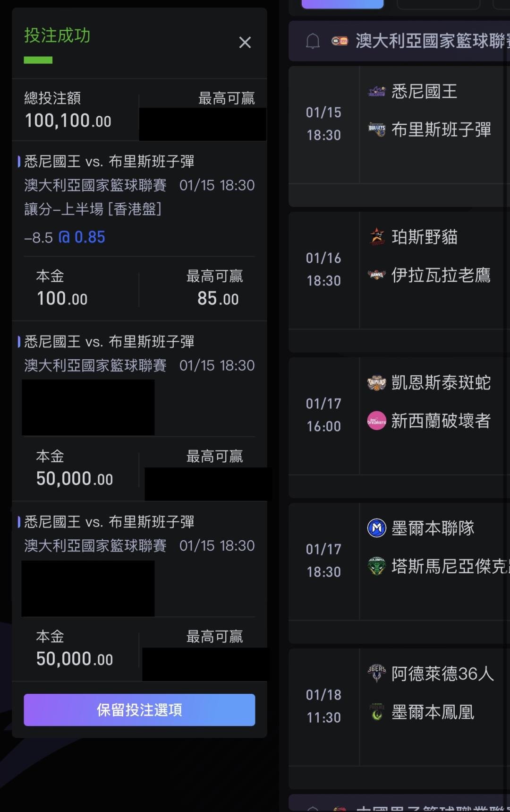Click the 塔斯馬尼亞 JackJumpers logo

(x=376, y=566)
